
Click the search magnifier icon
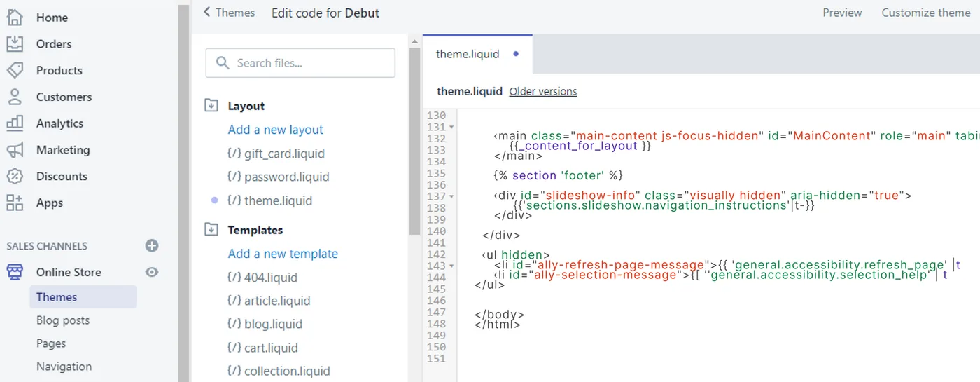223,63
